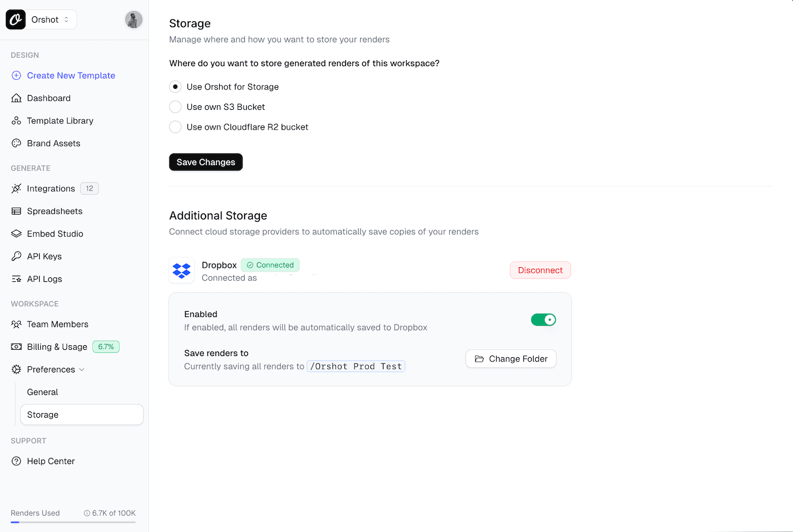The image size is (793, 532).
Task: Go to General preferences
Action: pyautogui.click(x=42, y=392)
